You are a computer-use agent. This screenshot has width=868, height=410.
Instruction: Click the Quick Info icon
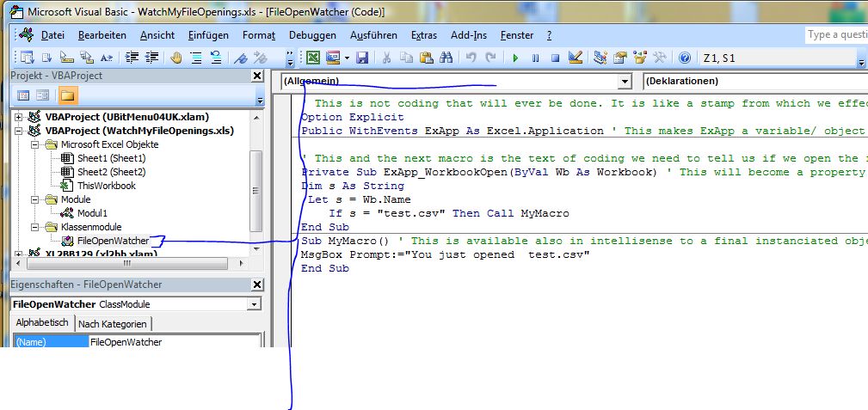pos(66,58)
